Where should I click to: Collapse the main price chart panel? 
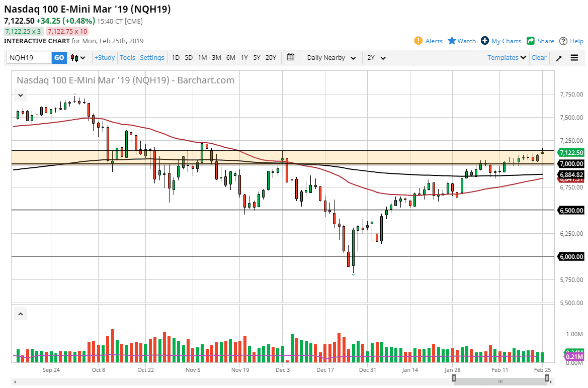point(21,95)
